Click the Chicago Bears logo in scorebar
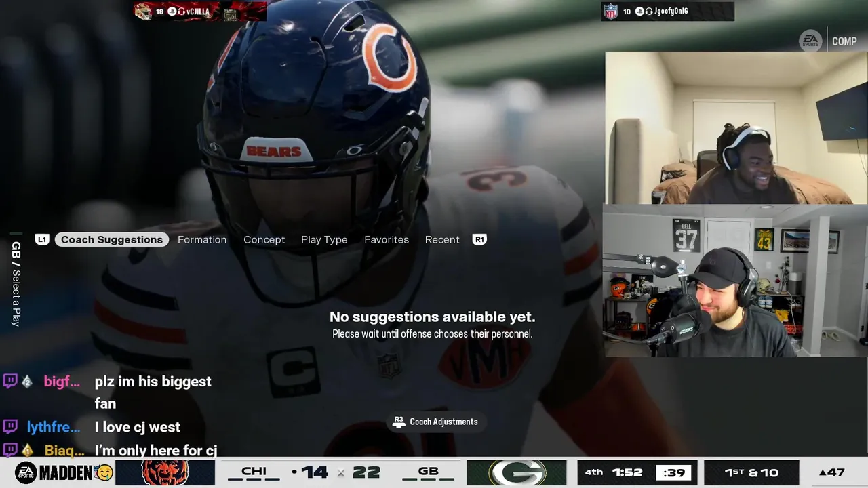The image size is (868, 488). (x=165, y=472)
